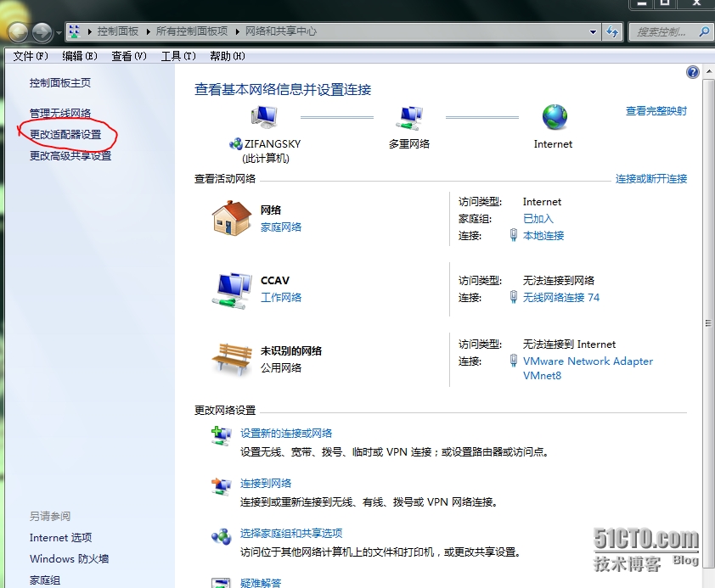Click the set up new connection icon
715x588 pixels.
point(221,436)
